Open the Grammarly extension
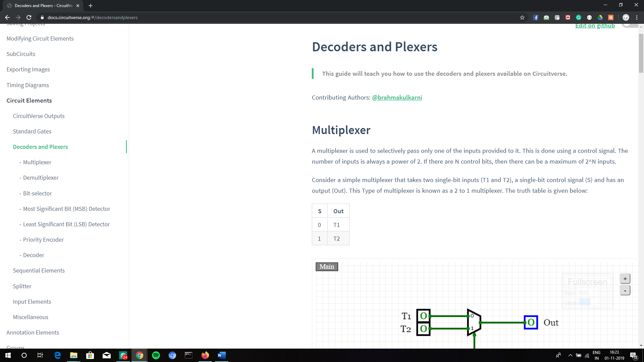This screenshot has height=362, width=644. coord(578,17)
